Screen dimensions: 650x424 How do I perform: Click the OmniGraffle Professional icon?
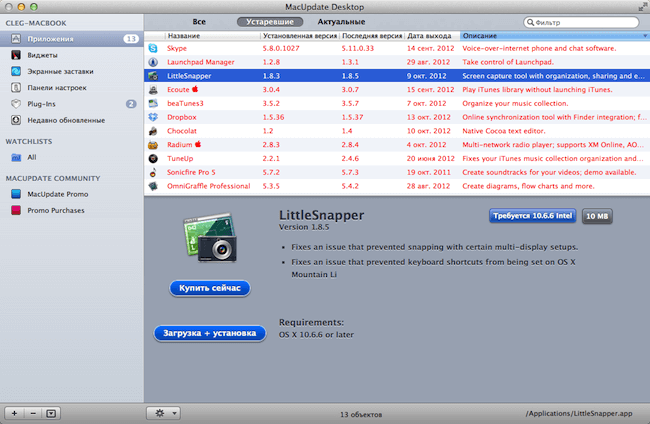click(153, 186)
